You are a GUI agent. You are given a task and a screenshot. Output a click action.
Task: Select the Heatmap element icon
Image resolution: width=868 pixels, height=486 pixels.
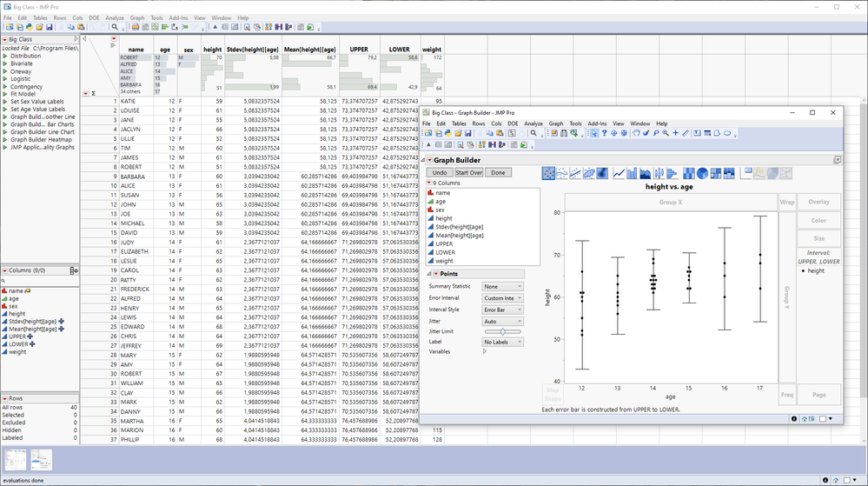689,174
